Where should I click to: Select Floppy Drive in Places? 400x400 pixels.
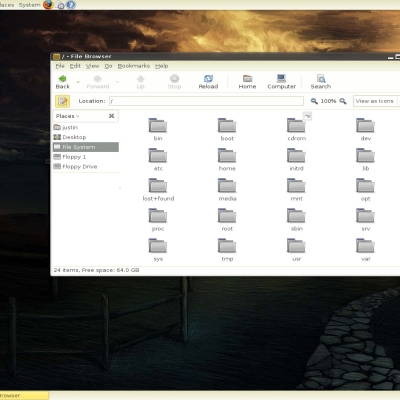coord(86,166)
